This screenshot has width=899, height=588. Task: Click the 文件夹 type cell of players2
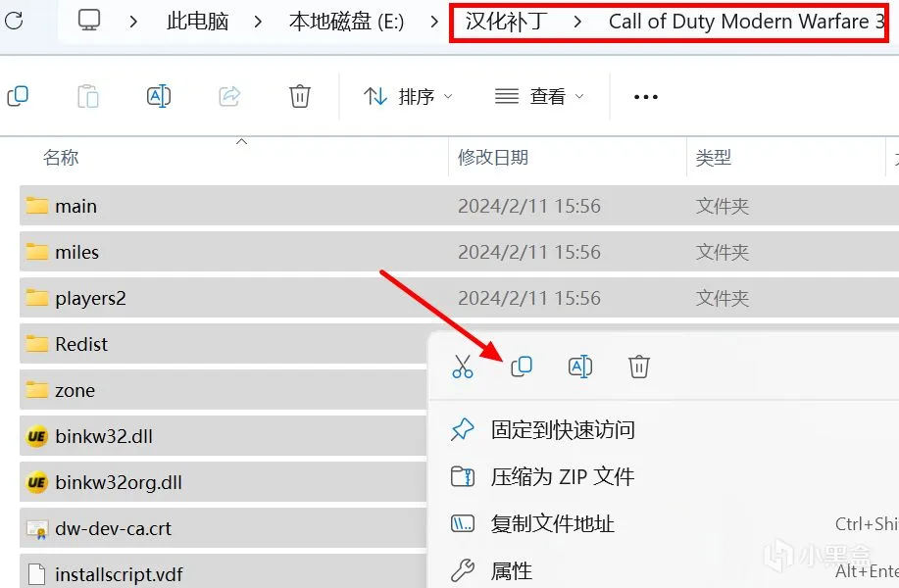click(x=722, y=298)
